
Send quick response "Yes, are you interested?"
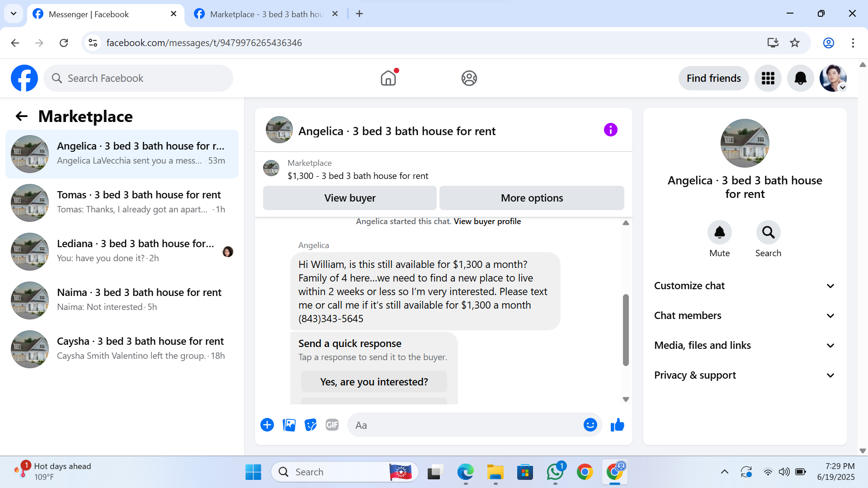(374, 382)
